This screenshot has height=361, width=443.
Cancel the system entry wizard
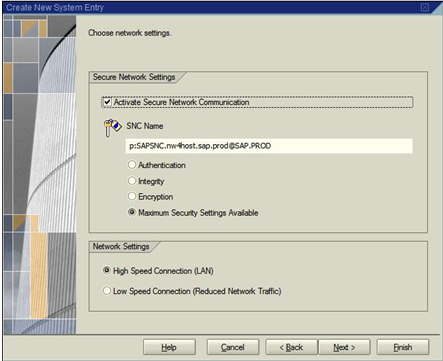(233, 347)
